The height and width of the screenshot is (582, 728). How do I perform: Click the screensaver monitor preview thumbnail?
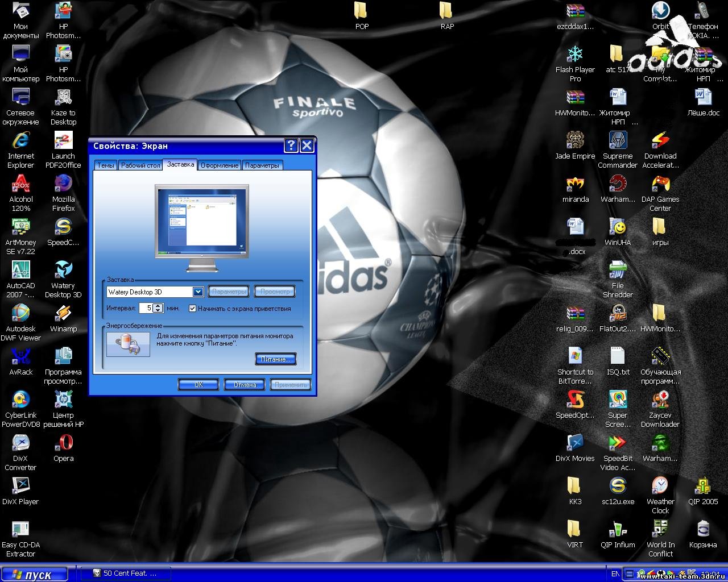coord(202,228)
